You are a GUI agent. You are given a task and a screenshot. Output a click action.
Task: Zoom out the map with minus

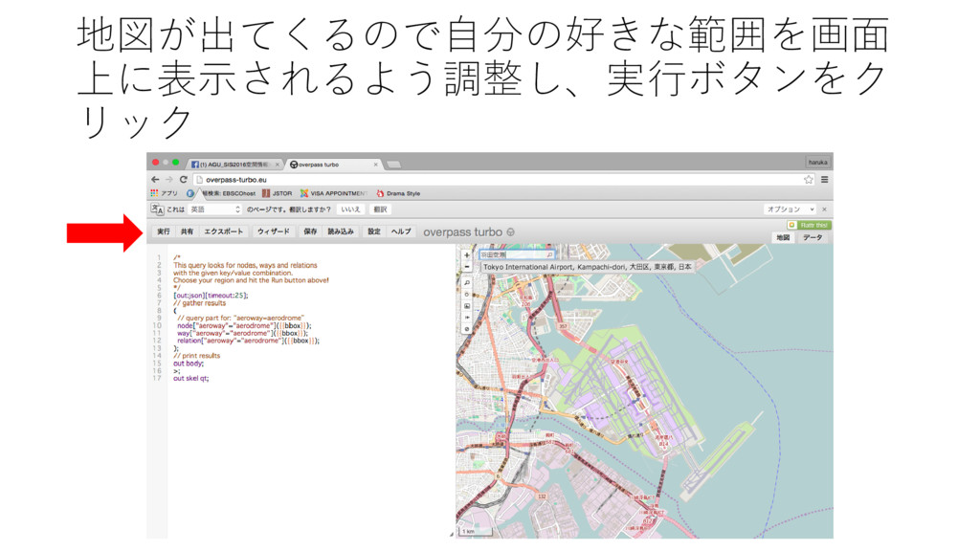pyautogui.click(x=466, y=266)
